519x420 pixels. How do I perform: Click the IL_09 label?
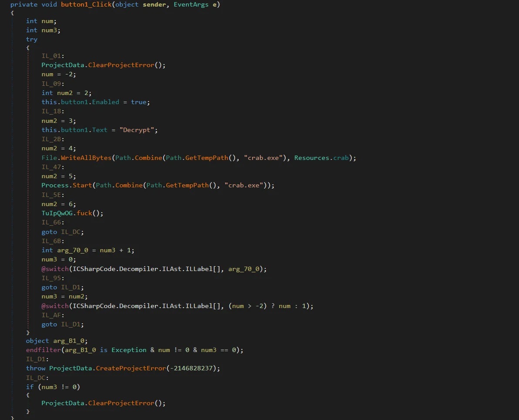[53, 84]
